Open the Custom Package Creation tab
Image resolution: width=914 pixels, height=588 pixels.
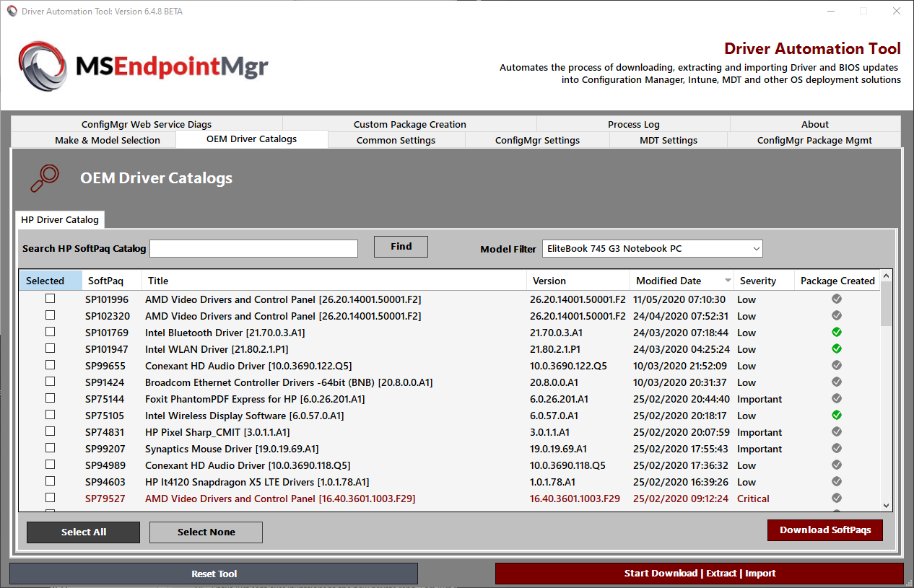(410, 124)
